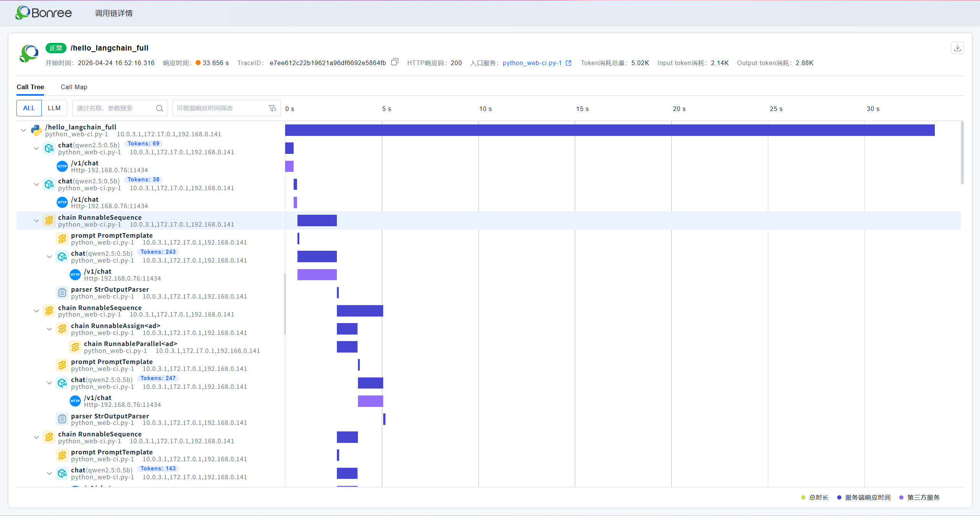Collapse the /hello_langchain_full root node
980x516 pixels.
pos(23,131)
